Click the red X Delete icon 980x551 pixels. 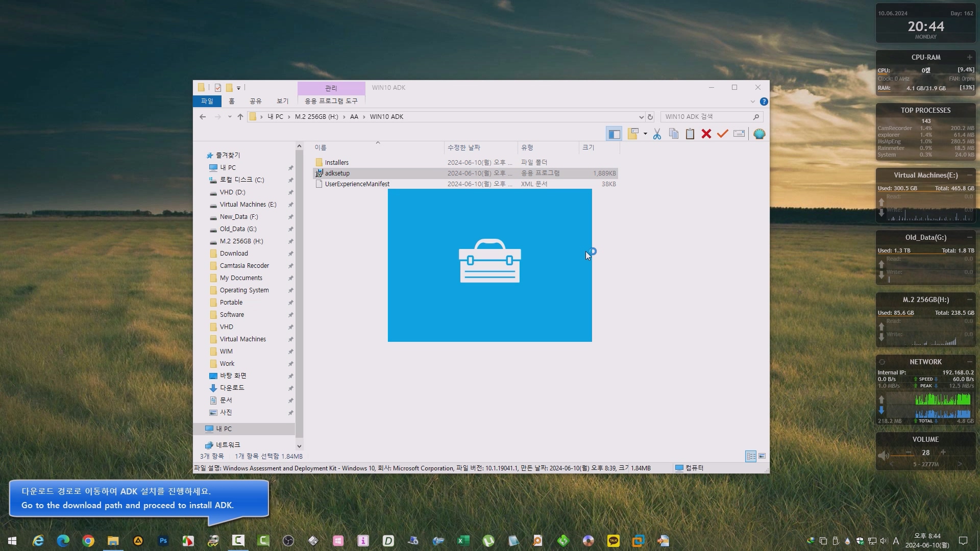706,134
